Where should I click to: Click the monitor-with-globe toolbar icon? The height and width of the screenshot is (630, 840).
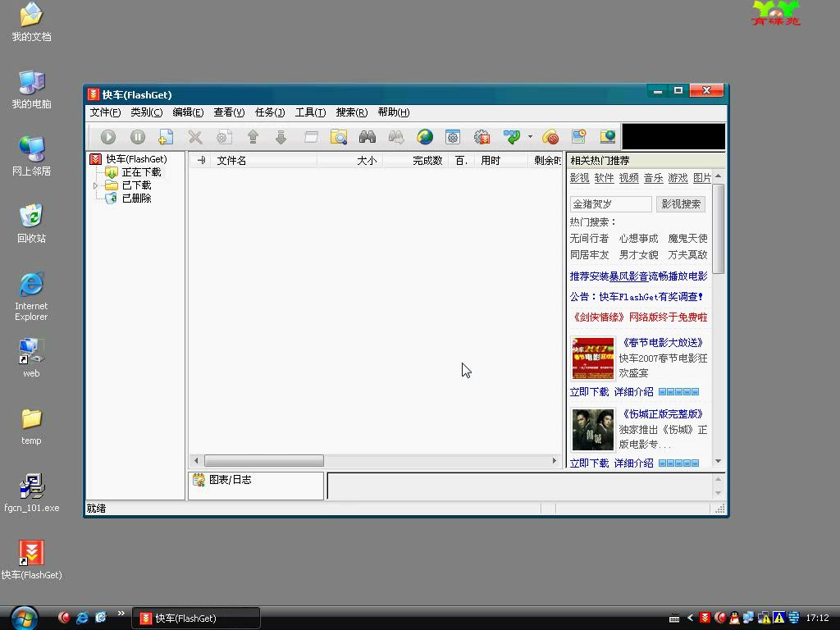tap(608, 137)
